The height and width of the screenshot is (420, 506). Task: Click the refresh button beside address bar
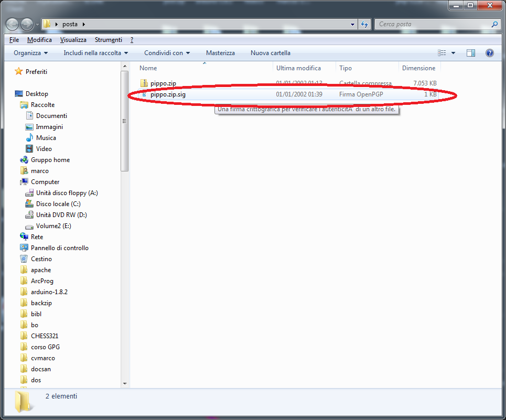click(x=365, y=24)
